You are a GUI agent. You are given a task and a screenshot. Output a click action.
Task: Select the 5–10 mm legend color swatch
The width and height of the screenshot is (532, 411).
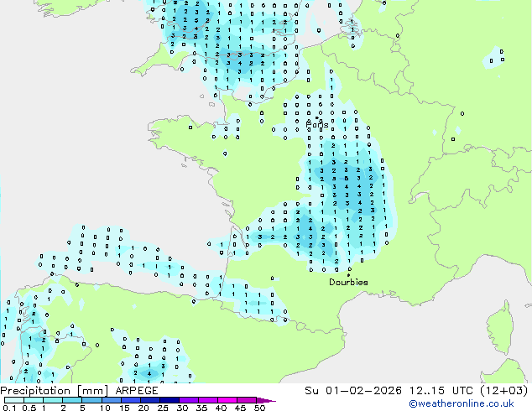[x=91, y=400]
